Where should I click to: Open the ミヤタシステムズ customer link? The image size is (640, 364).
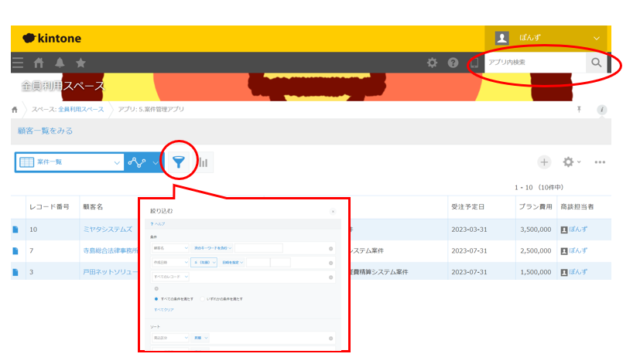point(108,230)
